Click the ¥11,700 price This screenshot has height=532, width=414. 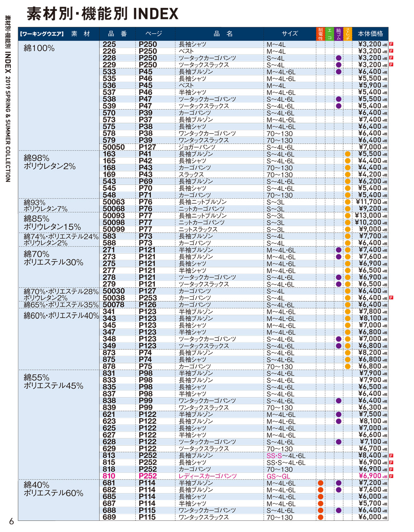[x=368, y=202]
